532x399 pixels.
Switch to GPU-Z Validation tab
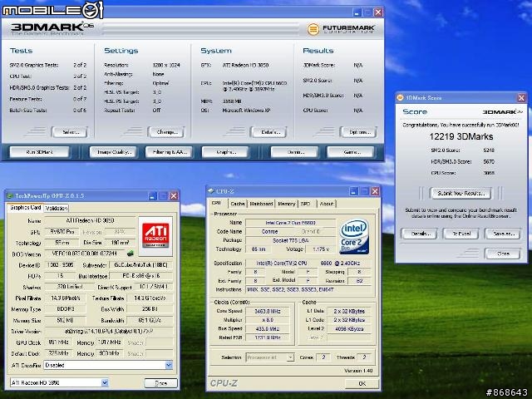(57, 208)
